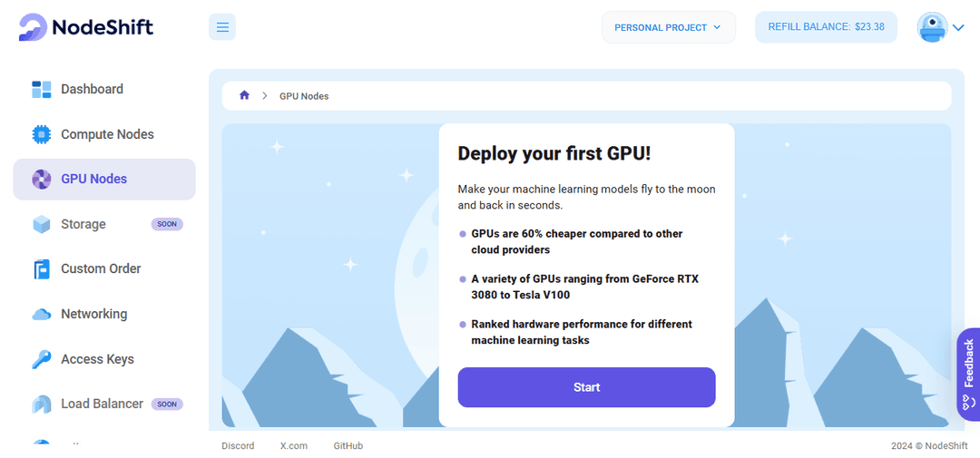Open the Storage menu item
Viewport: 980px width, 458px height.
[104, 224]
